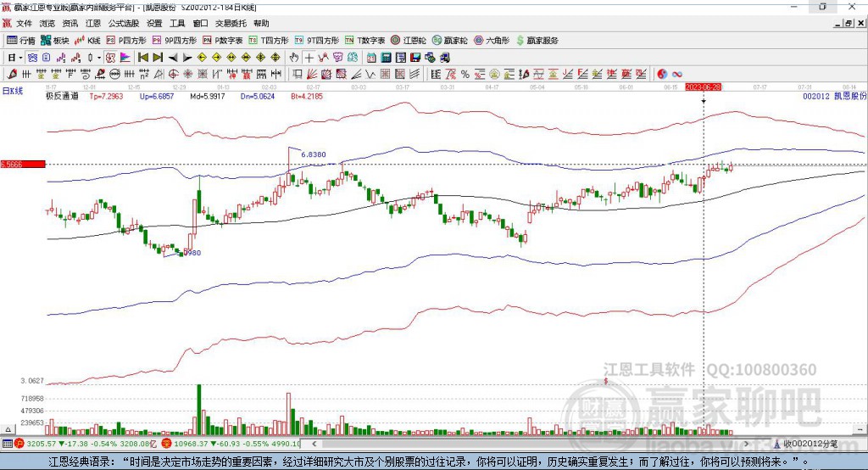The width and height of the screenshot is (868, 470).
Task: Open the P四方形 tool
Action: (126, 41)
